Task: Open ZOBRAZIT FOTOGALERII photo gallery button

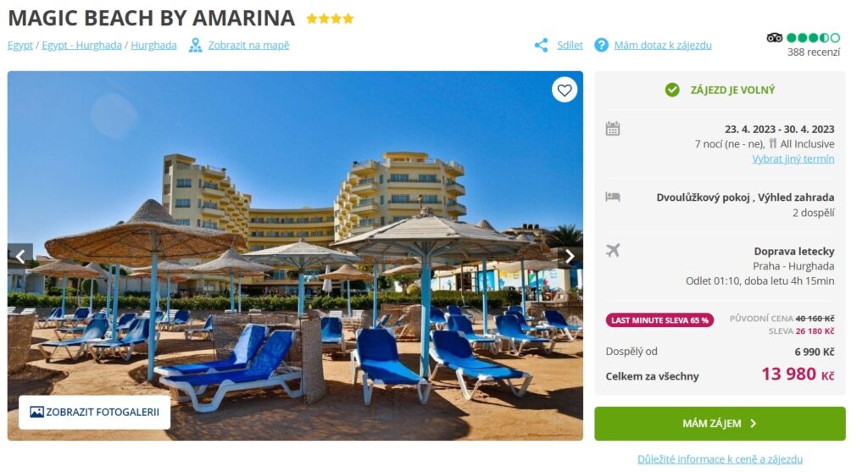Action: tap(95, 412)
